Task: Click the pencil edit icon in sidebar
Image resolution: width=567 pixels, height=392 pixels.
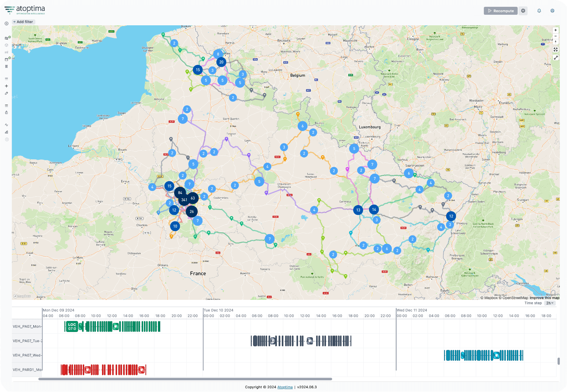Action: (x=6, y=93)
